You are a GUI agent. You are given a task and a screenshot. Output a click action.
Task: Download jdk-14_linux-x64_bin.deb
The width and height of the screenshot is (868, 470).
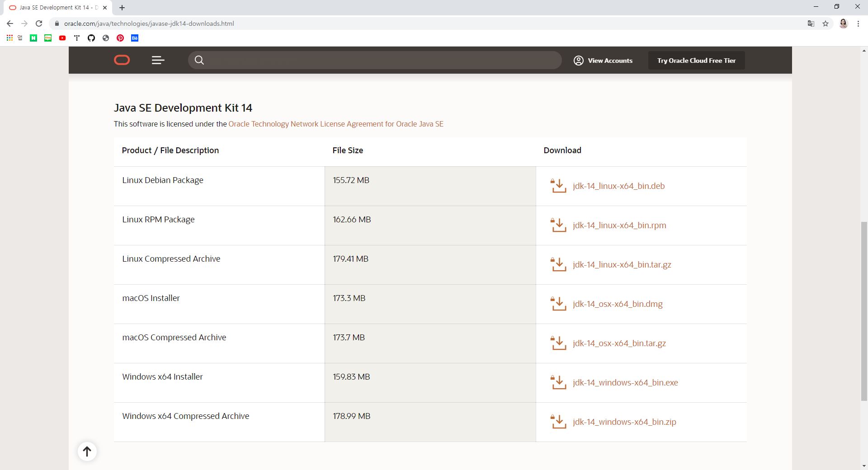(618, 186)
